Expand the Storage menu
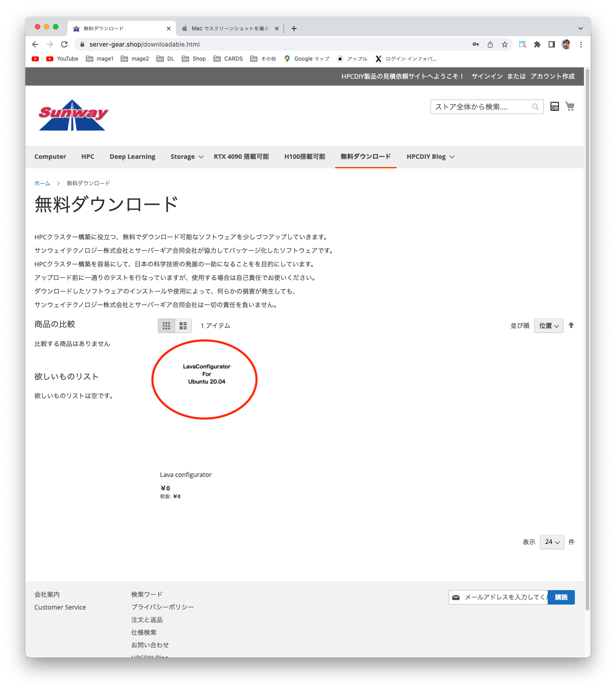Screen dimensions: 616x691 [x=187, y=157]
